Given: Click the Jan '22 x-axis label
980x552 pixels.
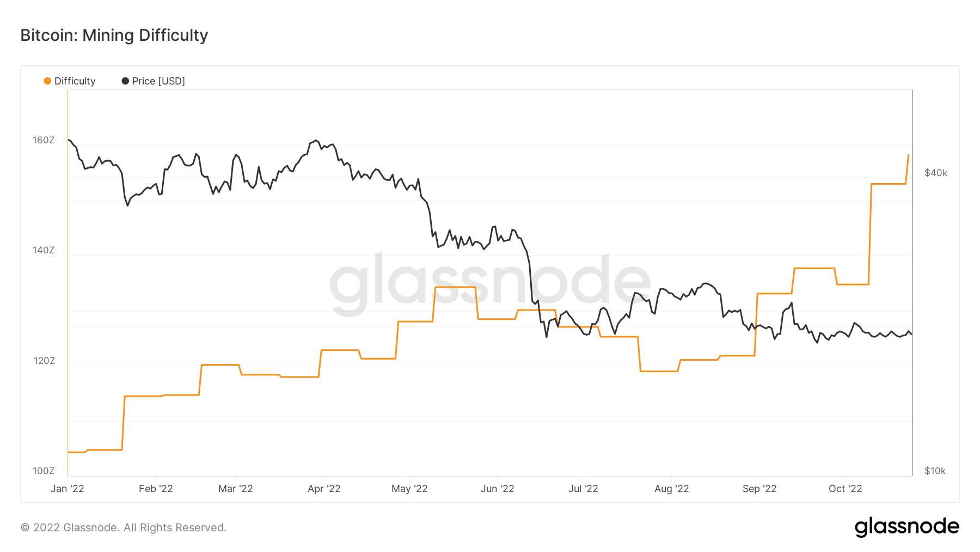Looking at the screenshot, I should pos(68,489).
